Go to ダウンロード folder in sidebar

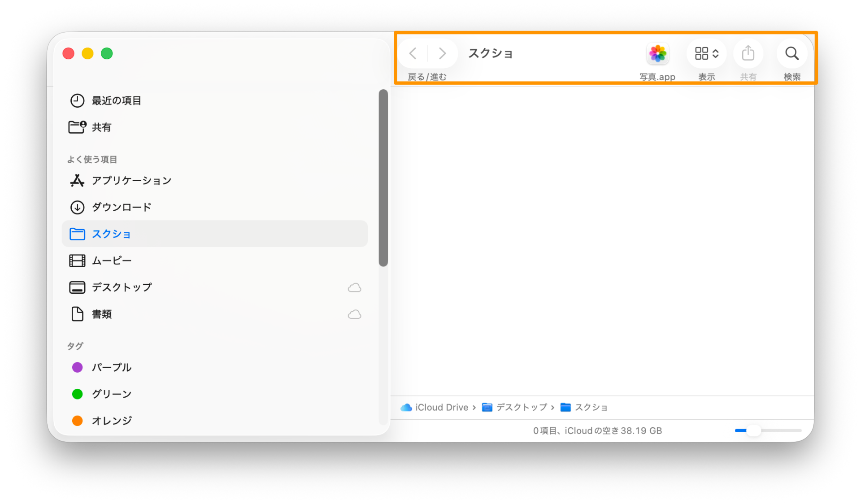click(121, 207)
